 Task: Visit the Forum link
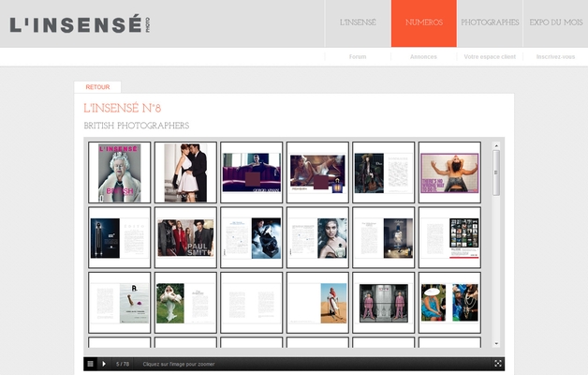pyautogui.click(x=358, y=56)
